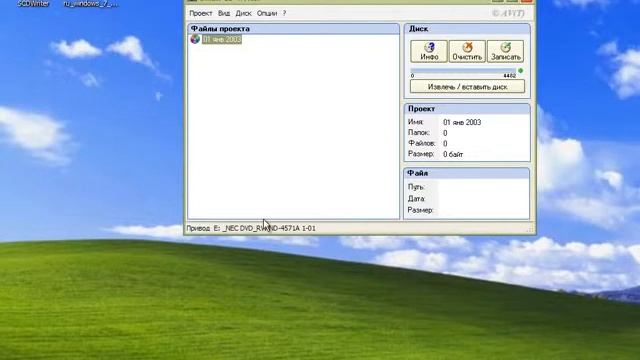
Task: Open the SCDWriter desktop shortcut
Action: point(33,4)
